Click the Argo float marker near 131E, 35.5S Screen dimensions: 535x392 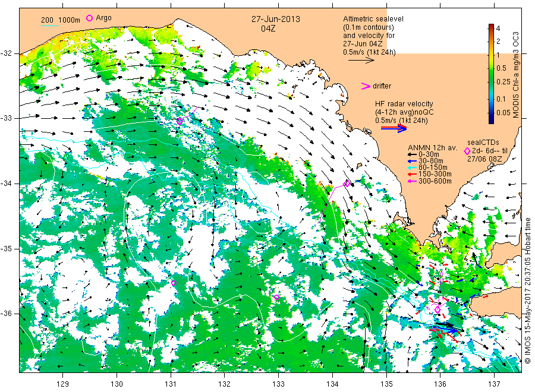(x=174, y=283)
